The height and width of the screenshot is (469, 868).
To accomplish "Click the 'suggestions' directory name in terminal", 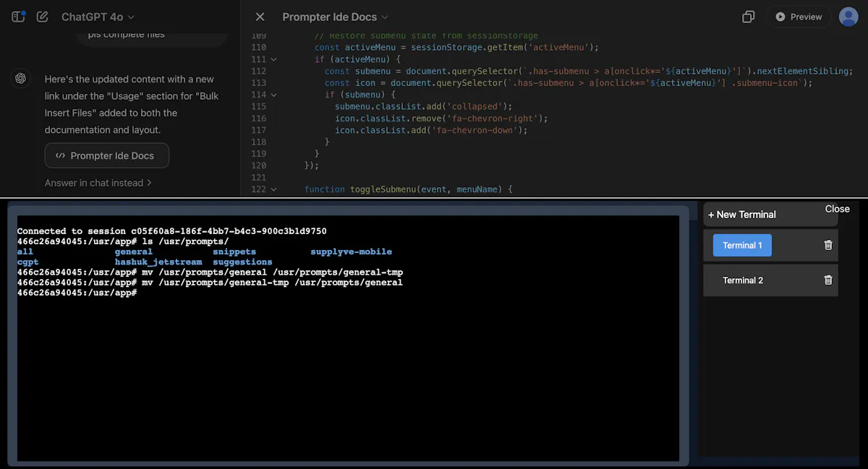I will (242, 262).
